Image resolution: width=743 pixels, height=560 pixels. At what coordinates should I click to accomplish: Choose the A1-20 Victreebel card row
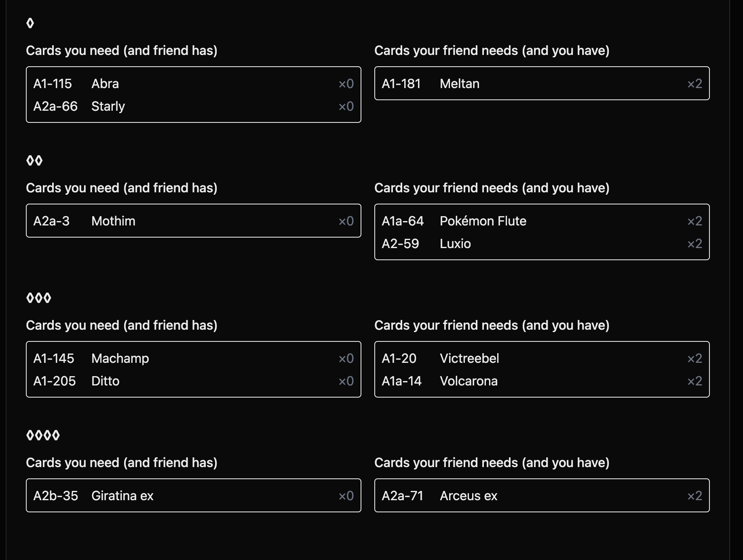pos(542,358)
